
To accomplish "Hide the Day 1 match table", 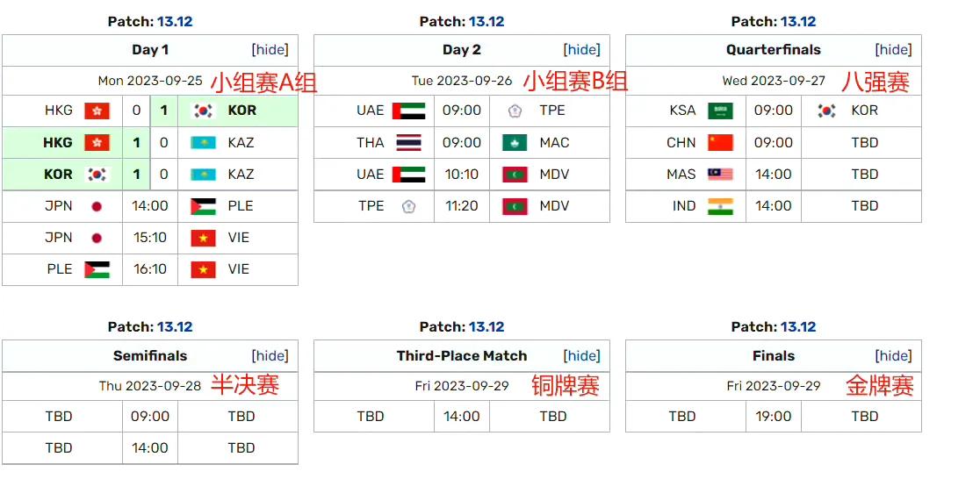I will click(x=270, y=50).
